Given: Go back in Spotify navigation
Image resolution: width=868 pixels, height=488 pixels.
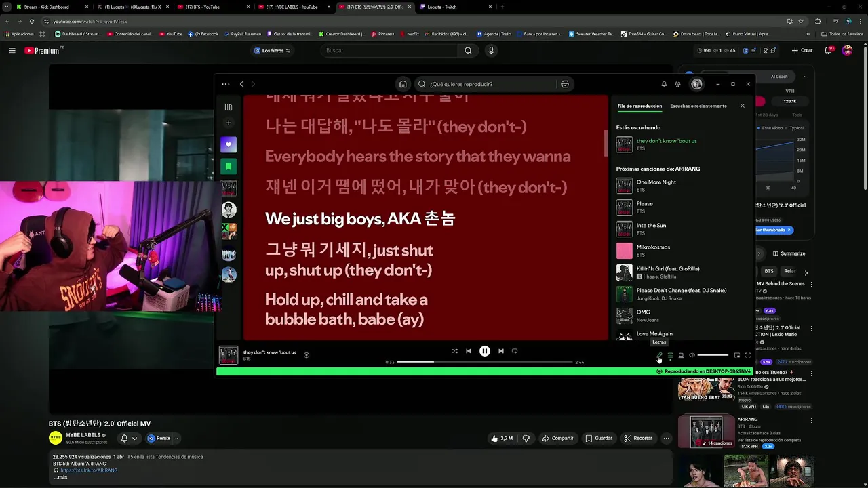Looking at the screenshot, I should pyautogui.click(x=241, y=84).
